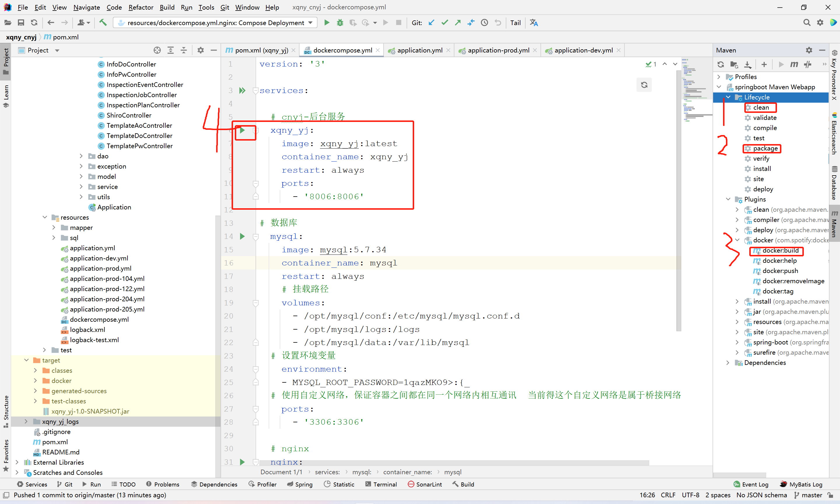The image size is (840, 504).
Task: Open the Tools menu
Action: click(x=206, y=7)
